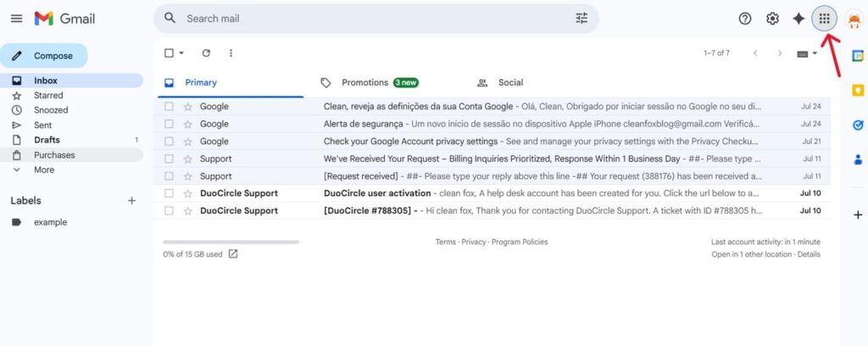Switch to the Primary tab
This screenshot has height=346, width=868.
(229, 82)
